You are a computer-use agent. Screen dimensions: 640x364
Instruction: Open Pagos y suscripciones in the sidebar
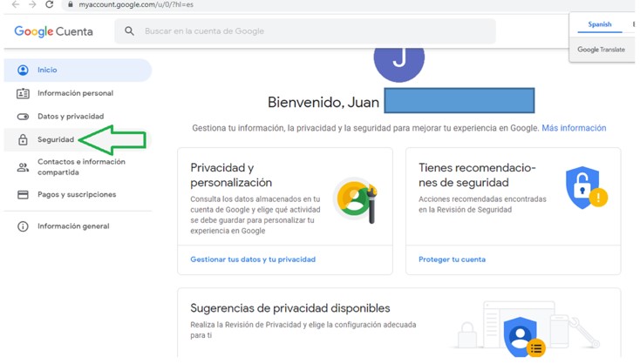point(78,195)
